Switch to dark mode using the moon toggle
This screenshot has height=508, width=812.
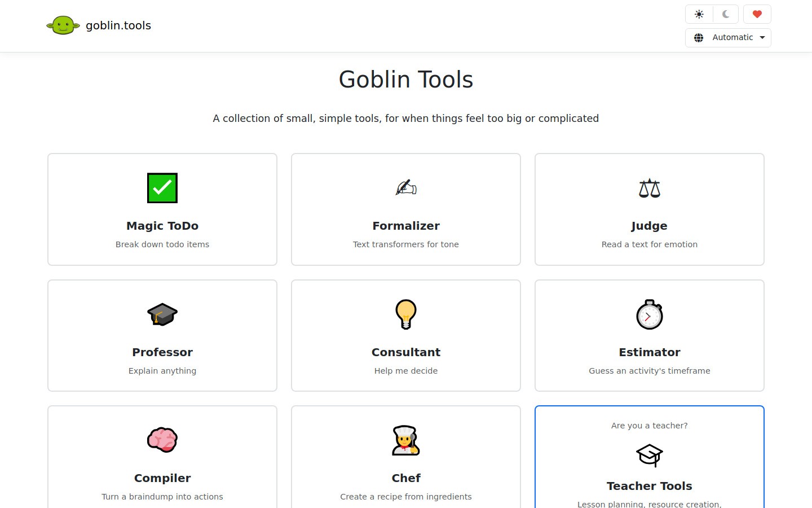tap(725, 14)
